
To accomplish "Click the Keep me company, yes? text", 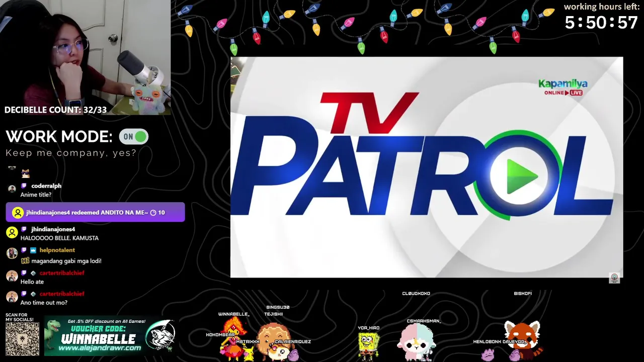I will 71,153.
